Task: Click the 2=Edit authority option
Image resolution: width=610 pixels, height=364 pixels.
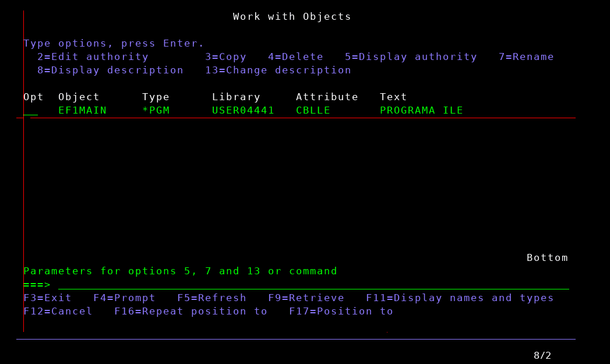Action: point(93,56)
